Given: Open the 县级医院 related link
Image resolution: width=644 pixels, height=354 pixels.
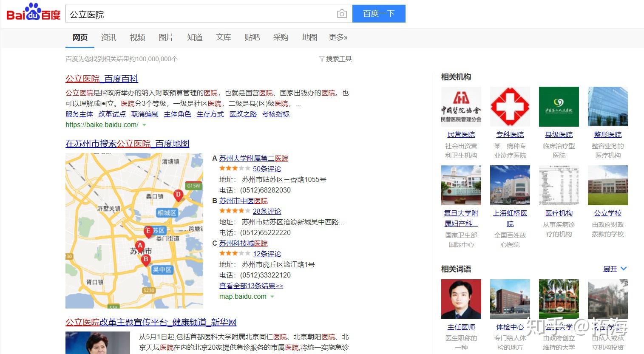Looking at the screenshot, I should (559, 134).
